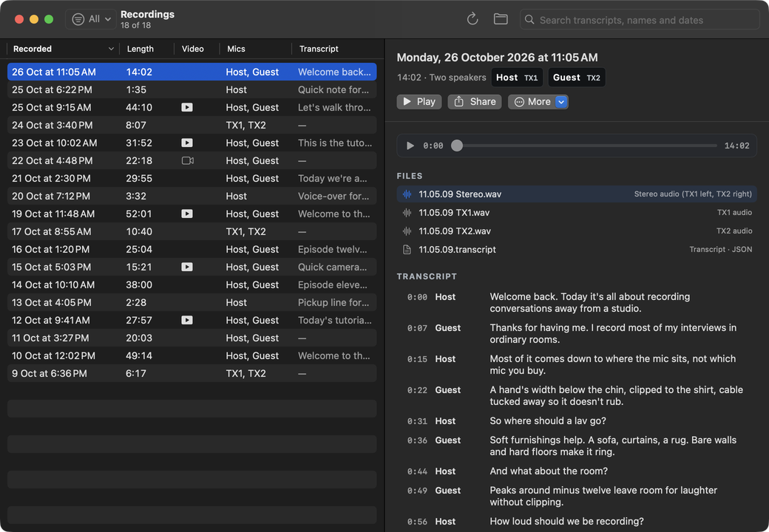769x532 pixels.
Task: Click the 'Voice-over for...' transcript cell
Action: (333, 196)
